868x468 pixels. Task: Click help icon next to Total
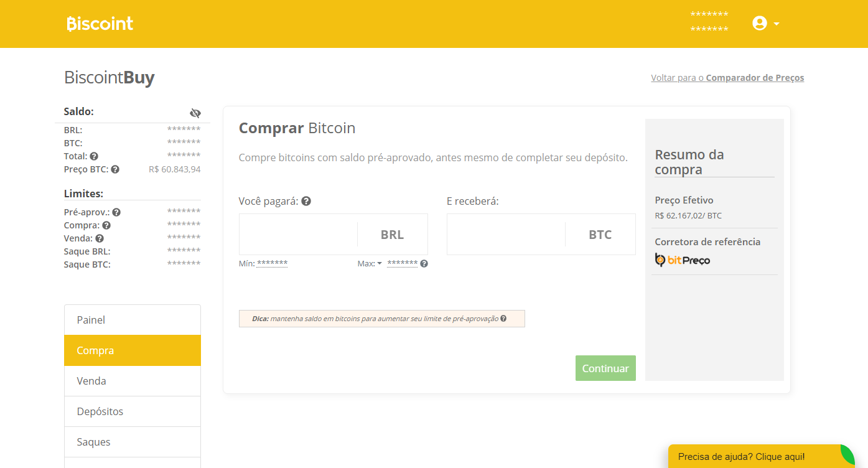(94, 156)
